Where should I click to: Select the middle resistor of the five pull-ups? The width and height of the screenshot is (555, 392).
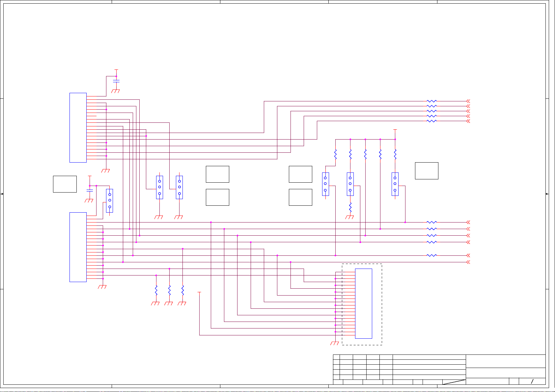(365, 154)
